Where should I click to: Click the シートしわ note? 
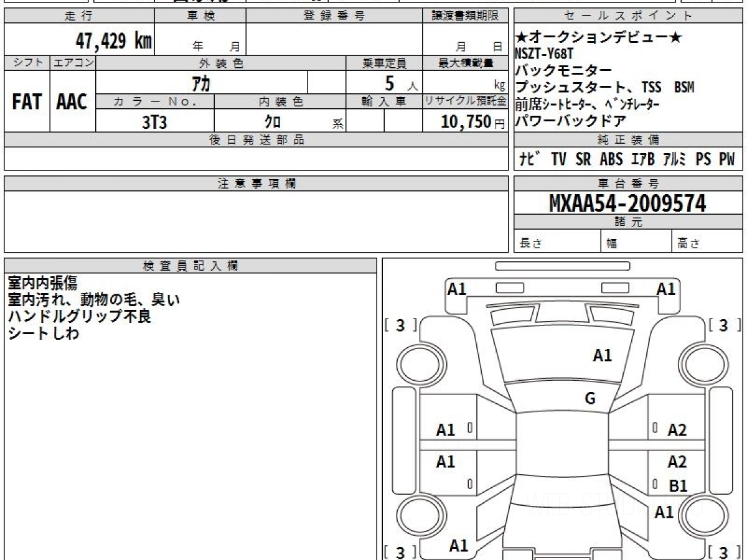pos(44,333)
